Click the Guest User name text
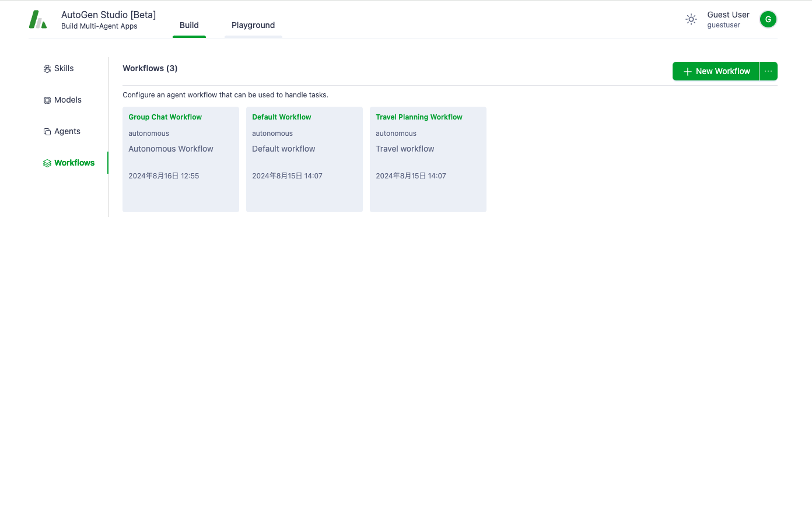This screenshot has height=516, width=812. 728,15
